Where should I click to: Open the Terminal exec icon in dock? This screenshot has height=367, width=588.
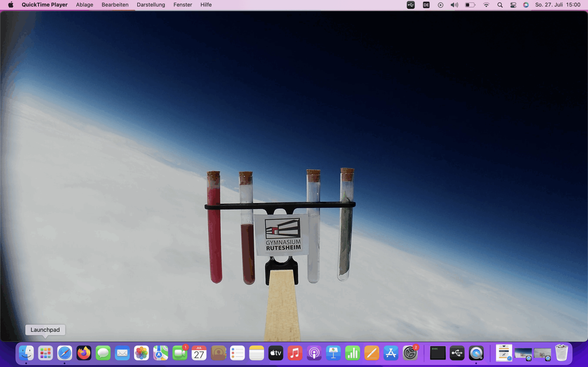[438, 353]
